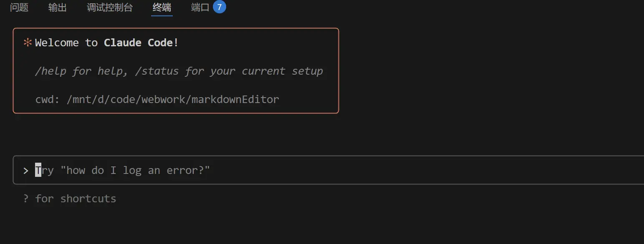Select the 终端 tab
The image size is (644, 244).
point(162,8)
